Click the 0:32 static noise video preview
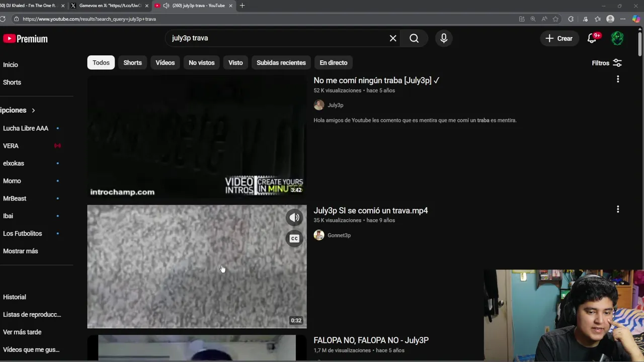 197,266
